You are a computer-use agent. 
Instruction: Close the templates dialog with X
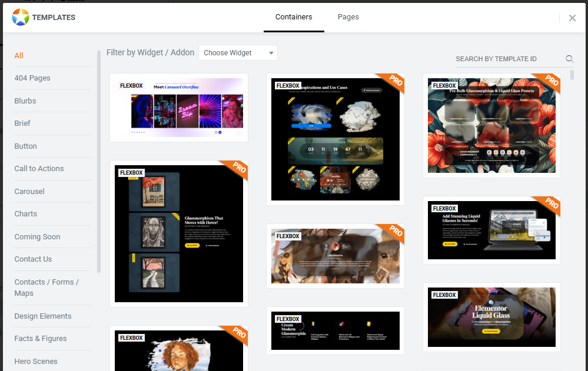(x=572, y=18)
